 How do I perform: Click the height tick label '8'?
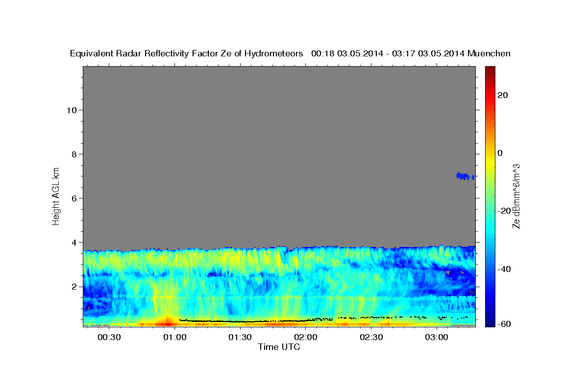pyautogui.click(x=74, y=154)
